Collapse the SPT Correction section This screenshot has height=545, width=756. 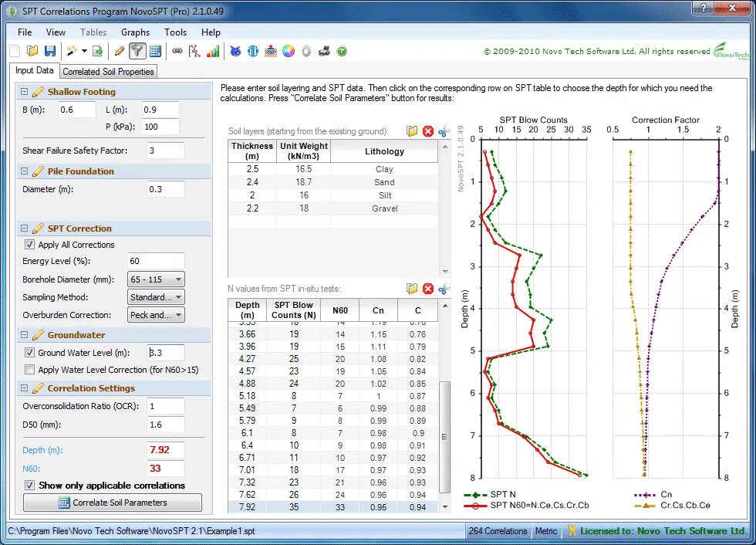pyautogui.click(x=24, y=228)
